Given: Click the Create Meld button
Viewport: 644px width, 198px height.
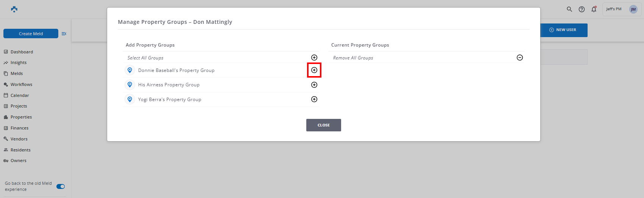Looking at the screenshot, I should click(x=31, y=34).
